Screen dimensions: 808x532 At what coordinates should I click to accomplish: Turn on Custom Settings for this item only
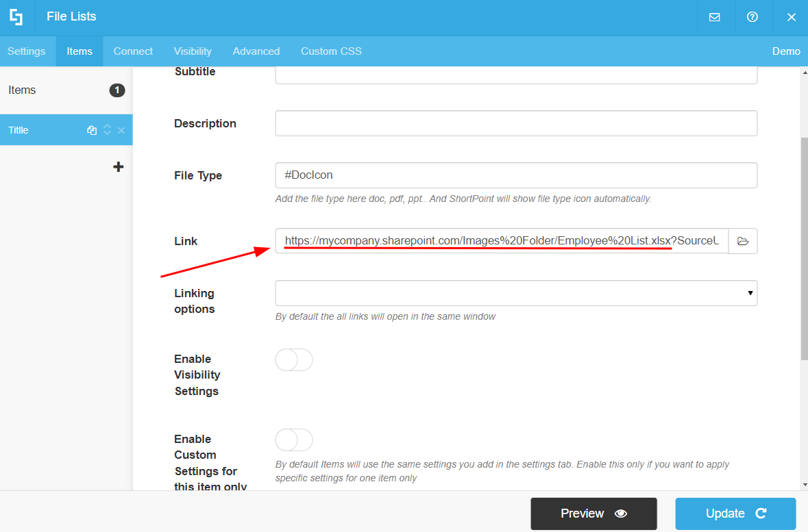[x=293, y=440]
